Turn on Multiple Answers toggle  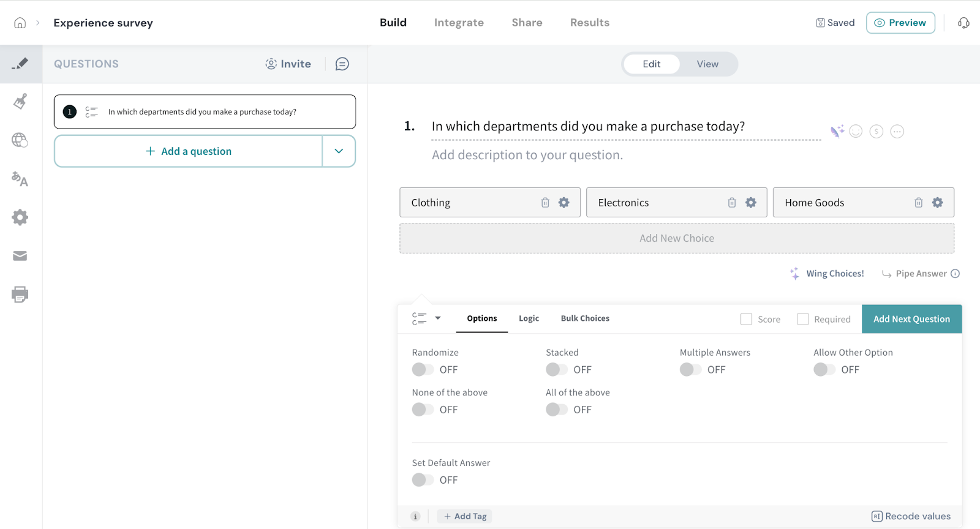coord(690,370)
